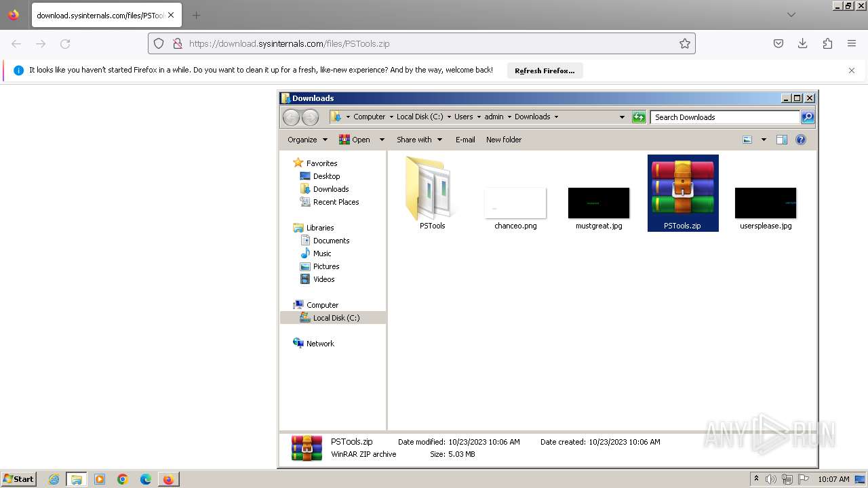This screenshot has width=868, height=488.
Task: Select the PSTools folder
Action: [x=432, y=194]
